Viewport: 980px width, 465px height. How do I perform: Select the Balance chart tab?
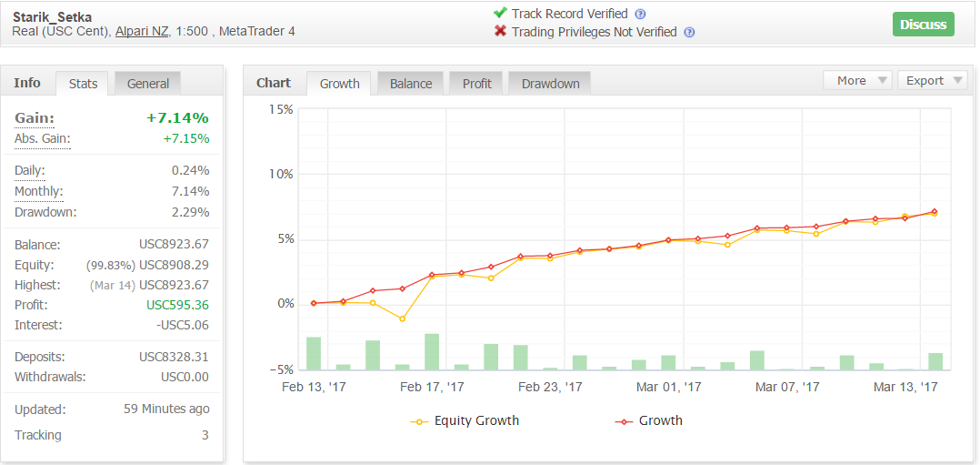coord(411,83)
